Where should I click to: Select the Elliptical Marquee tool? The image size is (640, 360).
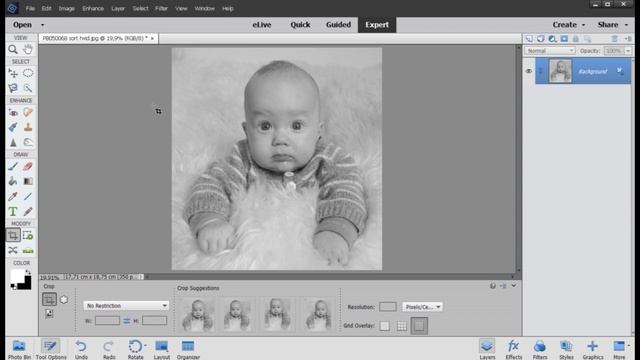28,73
